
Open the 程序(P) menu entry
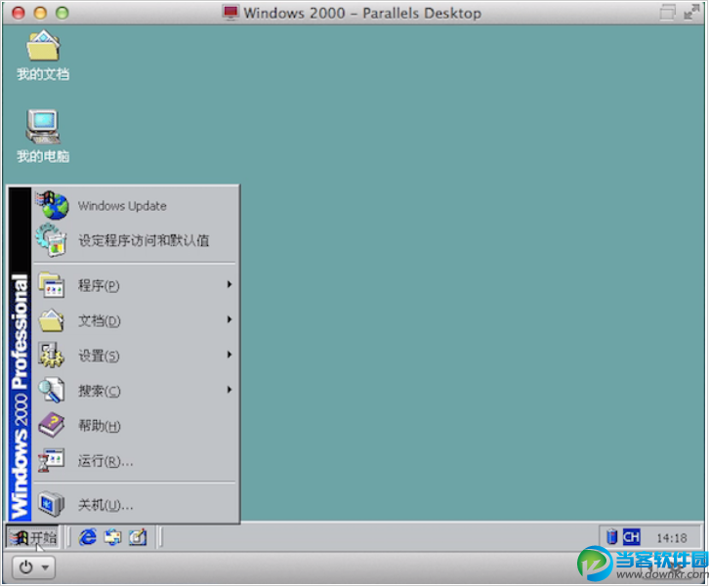[x=135, y=285]
